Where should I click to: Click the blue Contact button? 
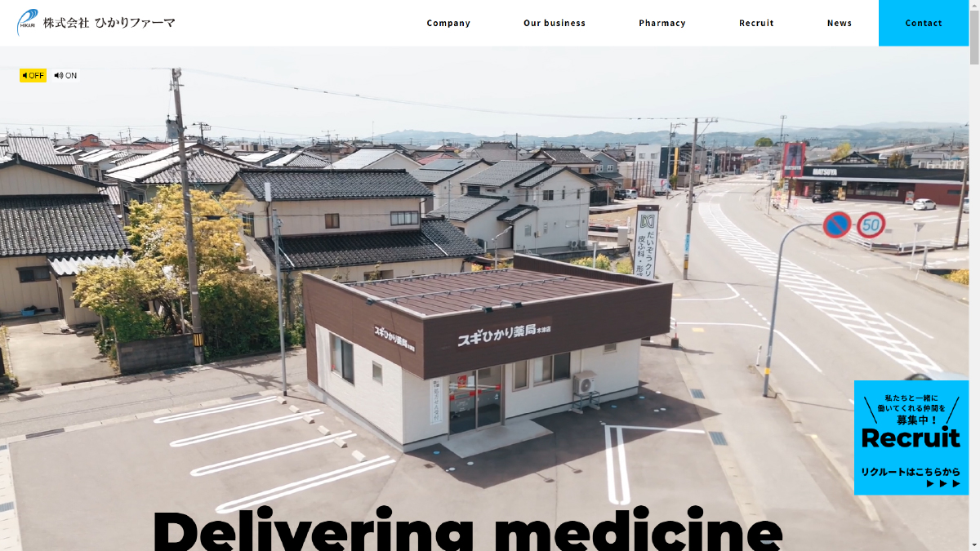tap(924, 23)
